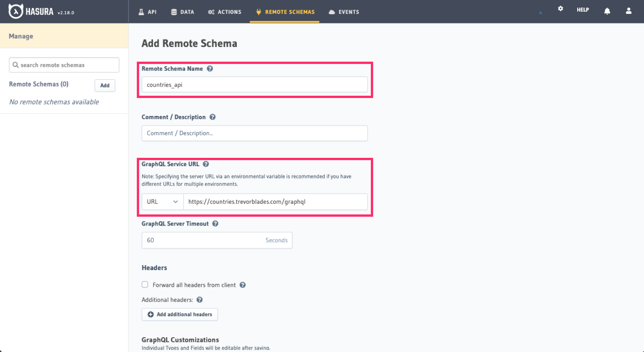Enable Forward all headers from client
Viewport: 644px width, 352px height.
145,284
